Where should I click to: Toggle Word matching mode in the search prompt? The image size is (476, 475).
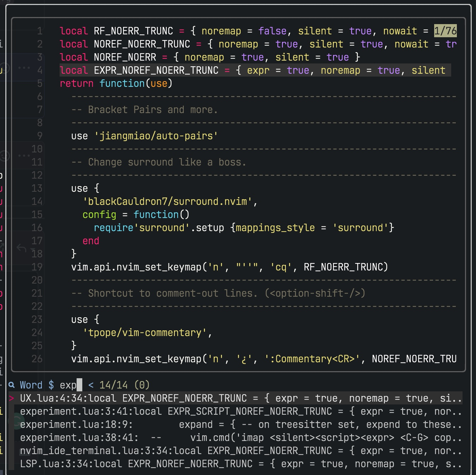tap(31, 385)
